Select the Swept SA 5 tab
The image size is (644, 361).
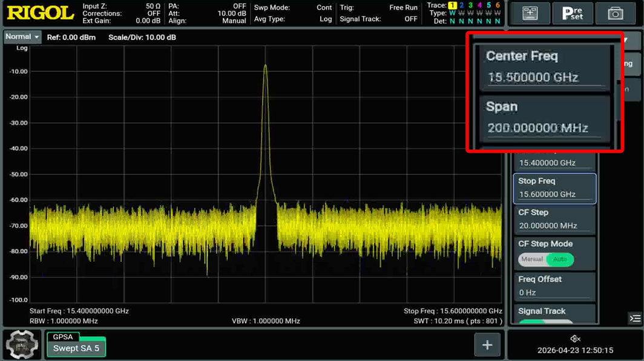pos(76,348)
